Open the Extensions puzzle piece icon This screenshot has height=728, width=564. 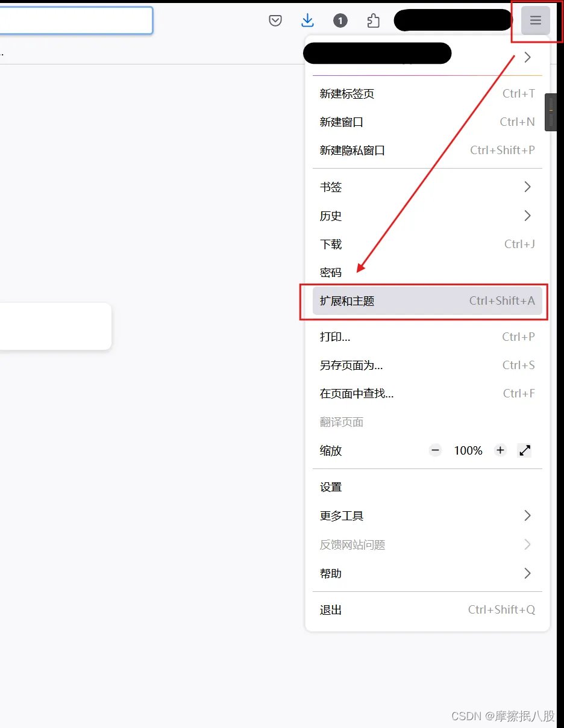coord(374,21)
